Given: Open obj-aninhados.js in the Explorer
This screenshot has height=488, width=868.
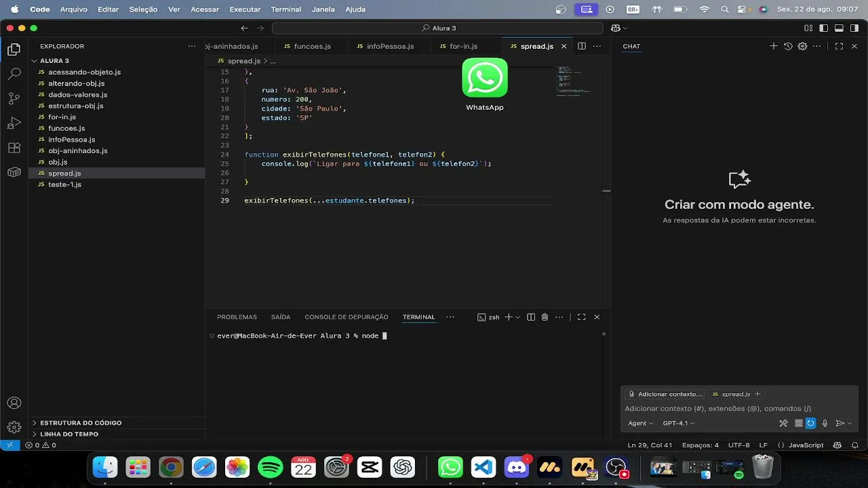Looking at the screenshot, I should [77, 150].
